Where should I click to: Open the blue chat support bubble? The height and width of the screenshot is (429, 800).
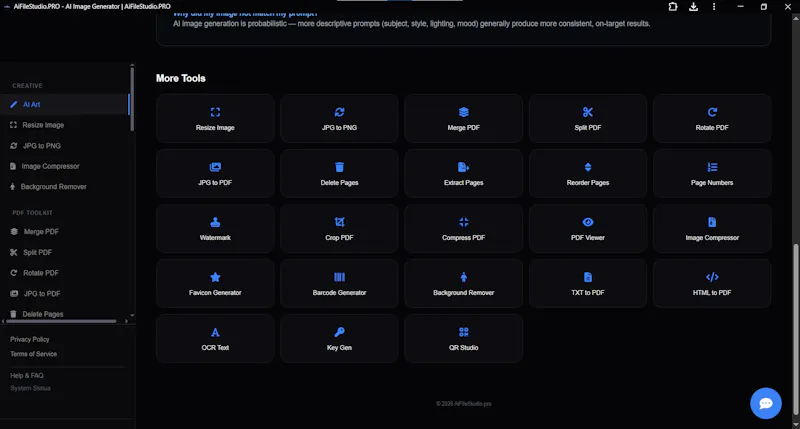(765, 403)
